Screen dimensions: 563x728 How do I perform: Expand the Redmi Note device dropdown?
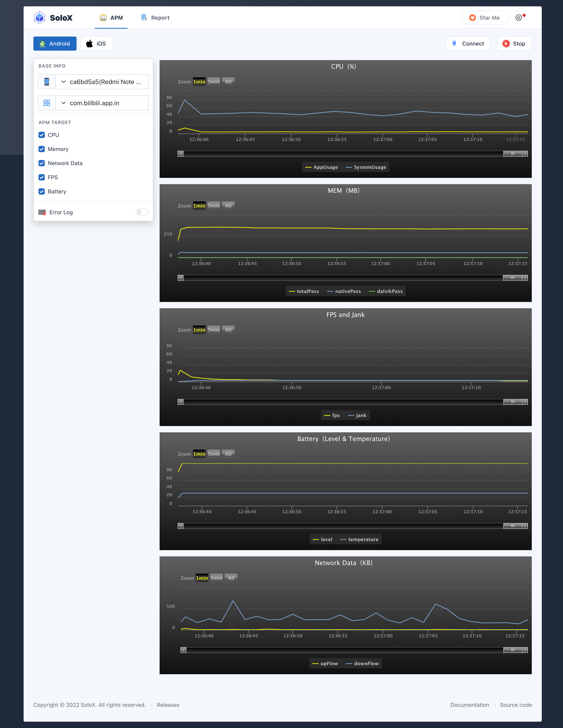click(x=102, y=82)
